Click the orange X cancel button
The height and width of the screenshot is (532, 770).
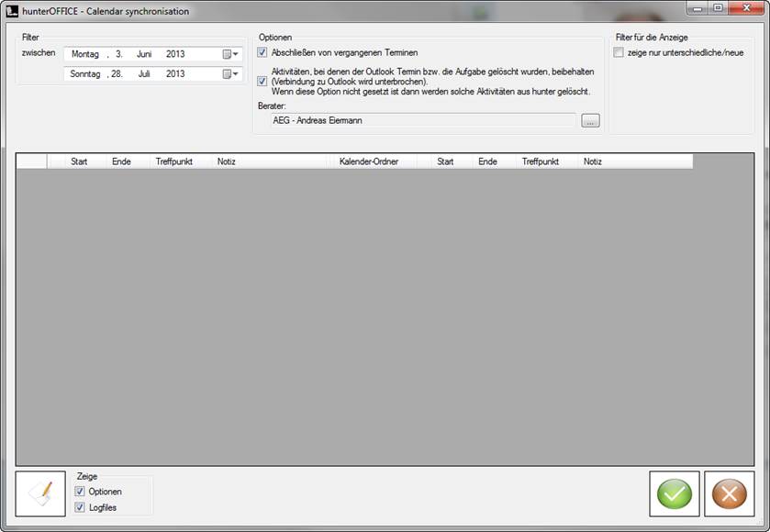point(729,494)
